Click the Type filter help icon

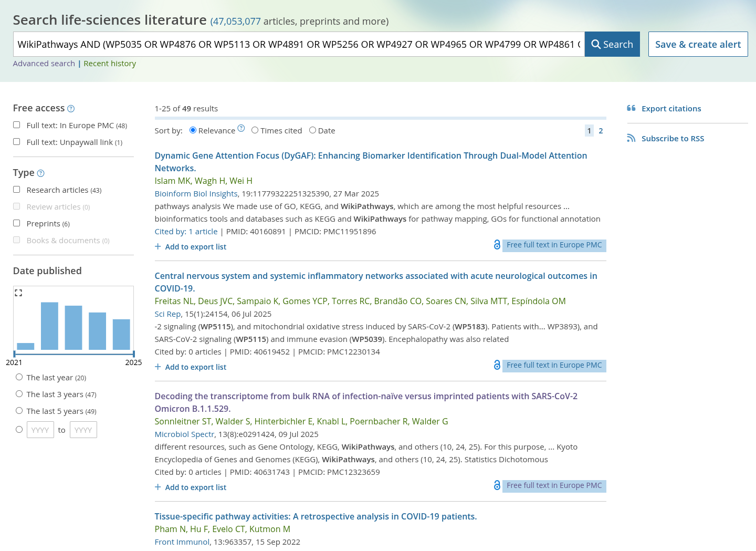41,173
